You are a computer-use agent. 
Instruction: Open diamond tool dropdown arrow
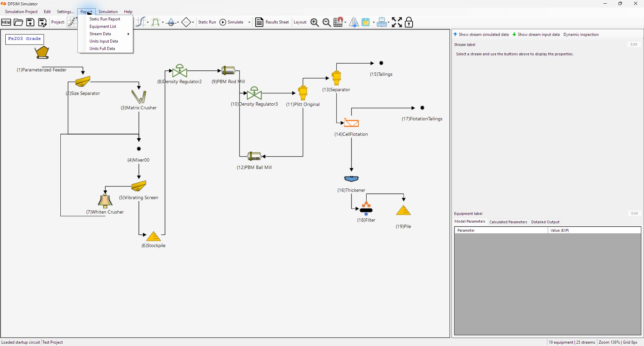pyautogui.click(x=193, y=22)
